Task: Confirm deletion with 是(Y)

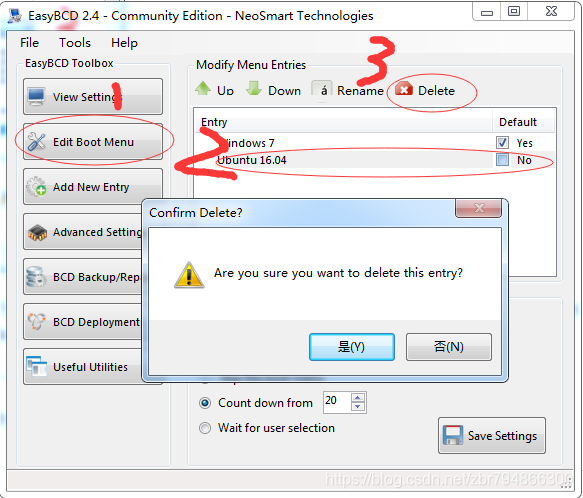Action: coord(351,347)
